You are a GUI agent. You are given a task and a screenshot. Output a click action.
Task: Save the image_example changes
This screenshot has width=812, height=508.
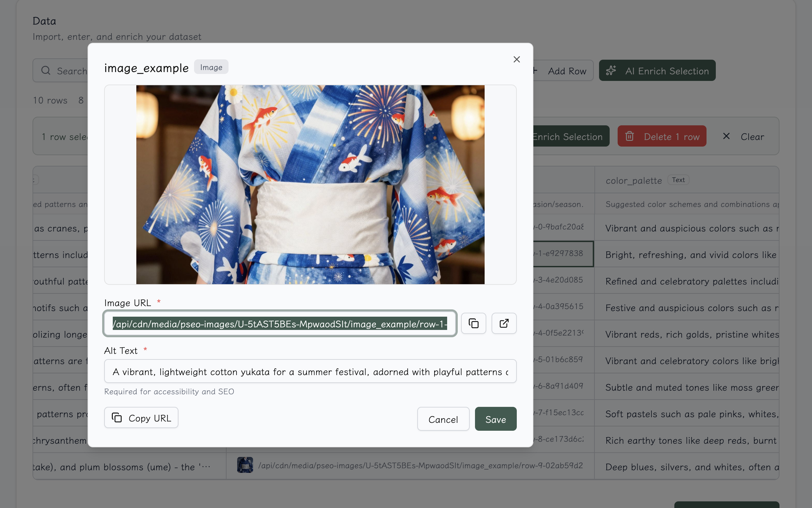click(x=496, y=419)
